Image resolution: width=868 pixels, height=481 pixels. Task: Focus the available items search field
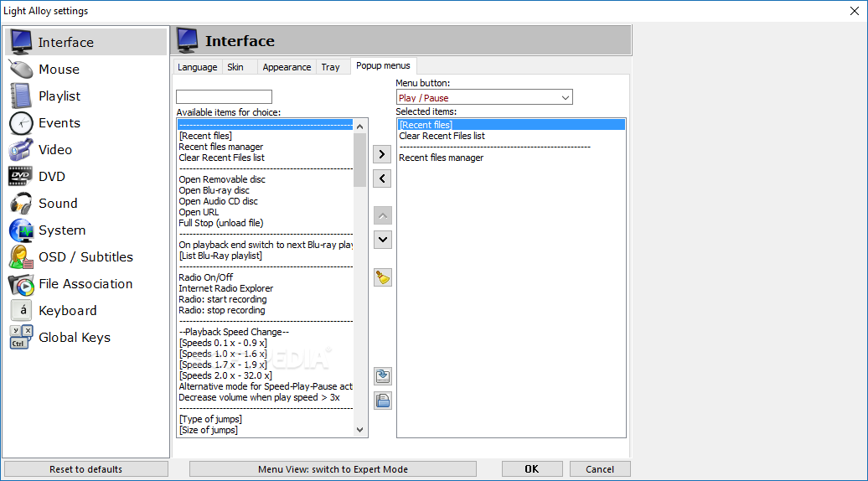(225, 97)
